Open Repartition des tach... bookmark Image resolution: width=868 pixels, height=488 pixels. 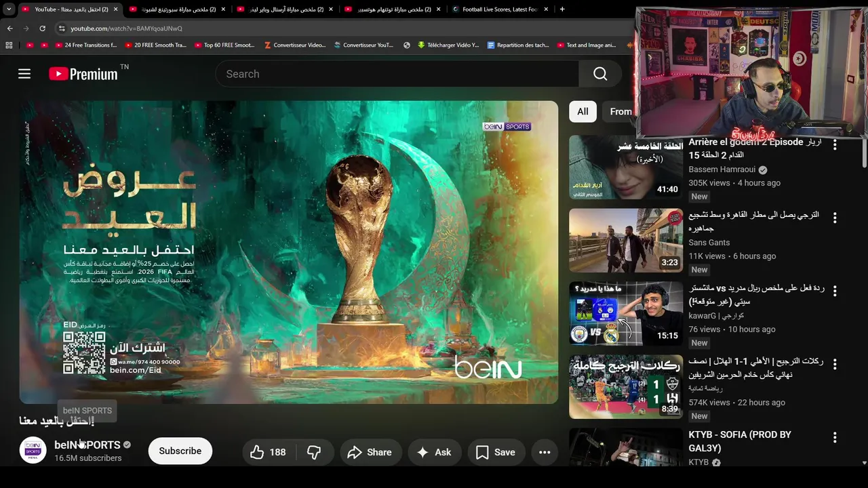click(x=518, y=45)
